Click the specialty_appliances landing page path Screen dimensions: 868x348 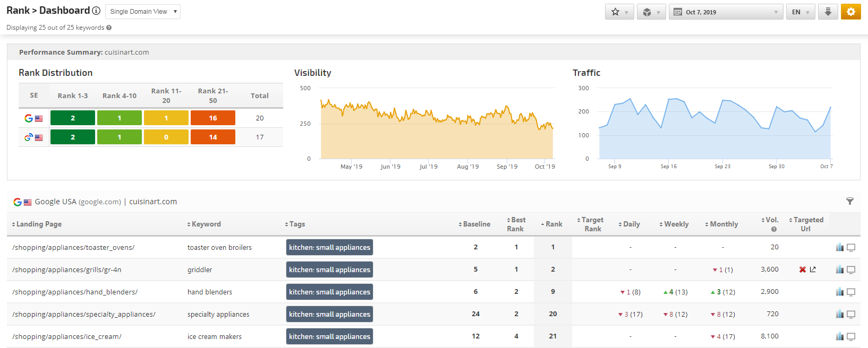pos(84,315)
